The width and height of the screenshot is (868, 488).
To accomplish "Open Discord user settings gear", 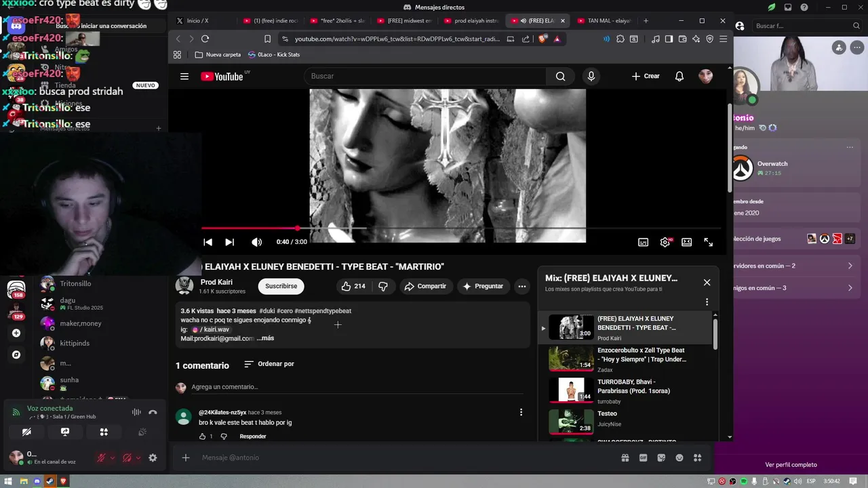I will pos(153,458).
